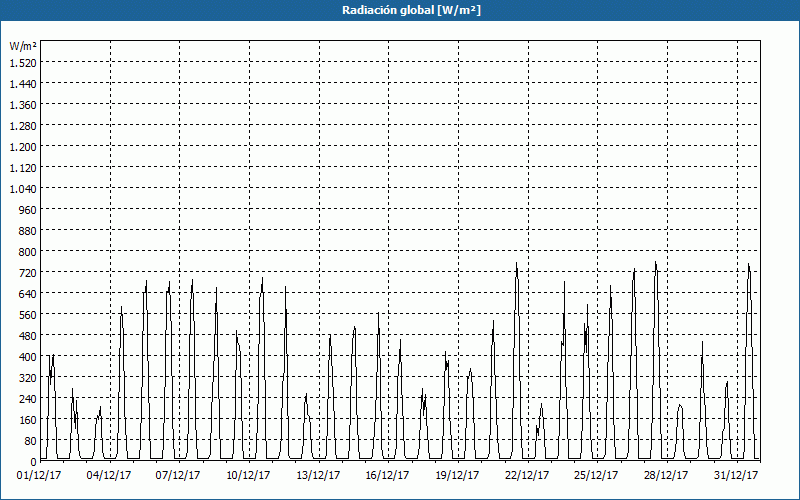Select the 1.440 y-axis value

click(23, 84)
